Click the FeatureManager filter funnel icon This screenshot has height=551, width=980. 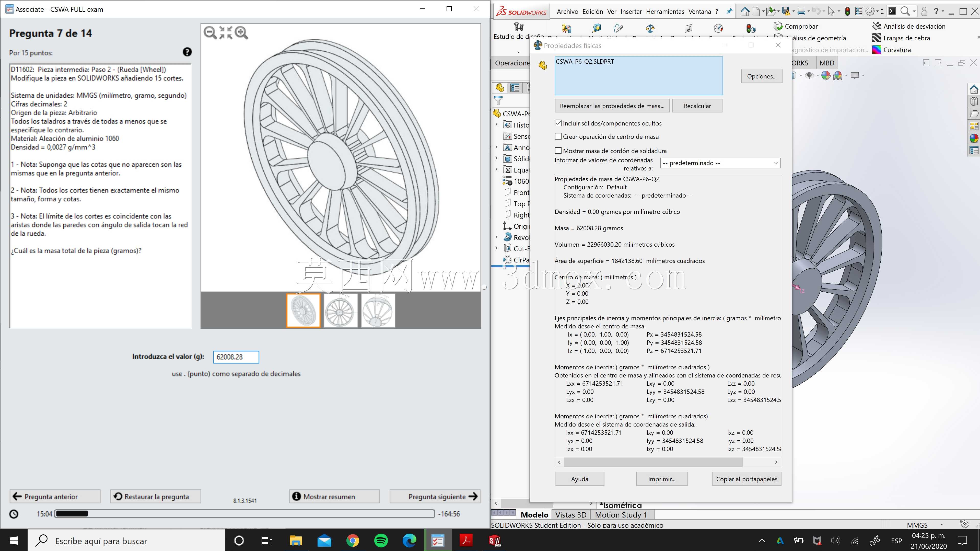click(498, 101)
